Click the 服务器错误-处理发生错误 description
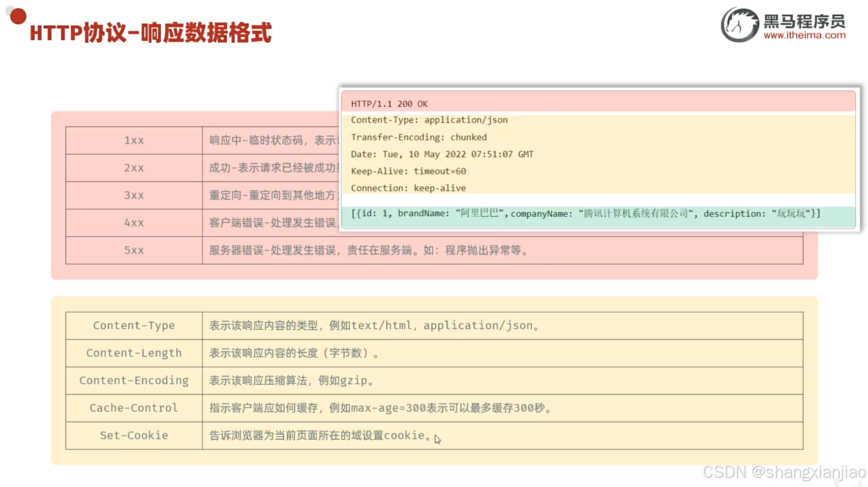Image resolution: width=868 pixels, height=487 pixels. tap(369, 250)
